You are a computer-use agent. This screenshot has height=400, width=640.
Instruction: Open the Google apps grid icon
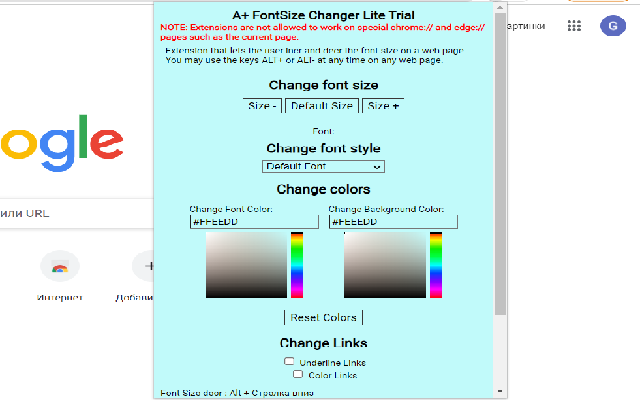[x=574, y=26]
